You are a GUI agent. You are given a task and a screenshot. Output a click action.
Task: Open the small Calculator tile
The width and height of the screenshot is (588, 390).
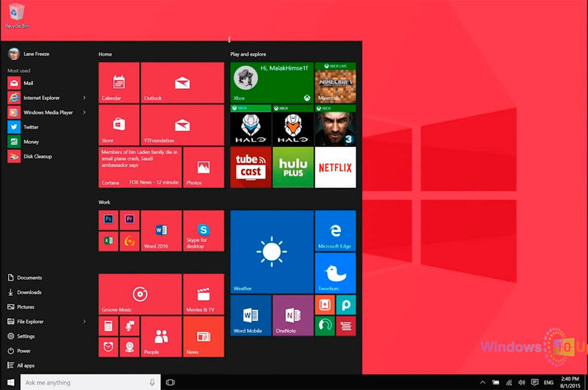(x=108, y=326)
